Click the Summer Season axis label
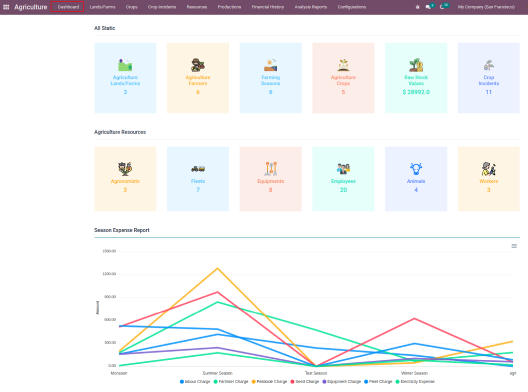The height and width of the screenshot is (392, 528). pos(218,373)
